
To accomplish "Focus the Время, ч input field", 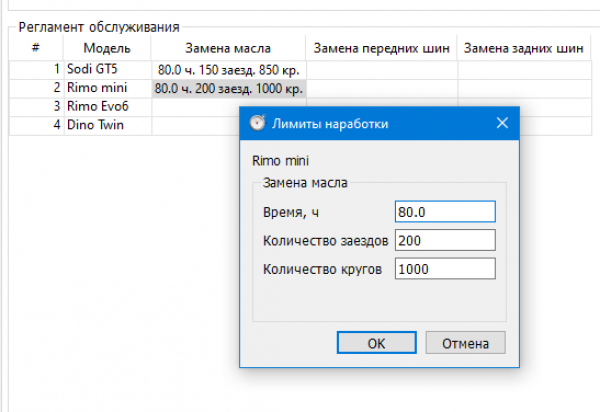I will click(446, 212).
